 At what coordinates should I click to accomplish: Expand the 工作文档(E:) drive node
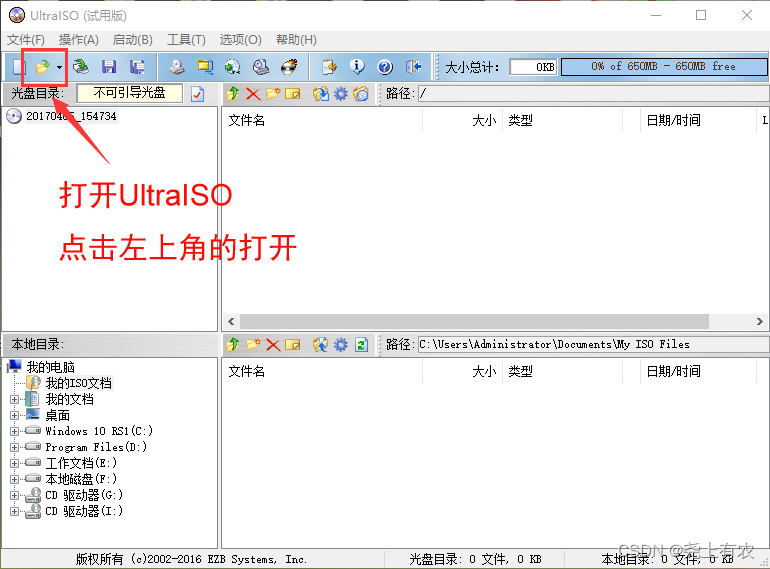tap(14, 463)
